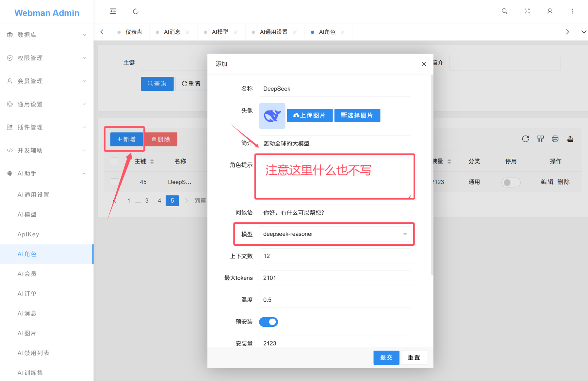Open the search magnifier icon in header

504,11
